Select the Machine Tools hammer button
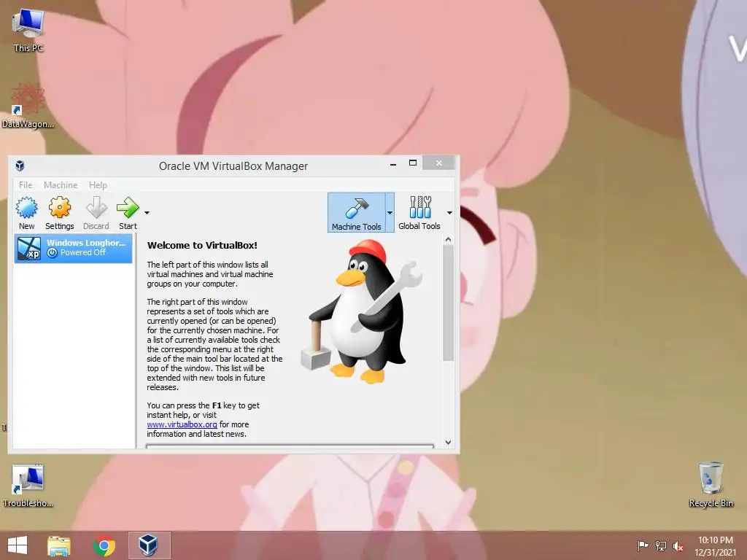The width and height of the screenshot is (747, 560). [x=356, y=212]
